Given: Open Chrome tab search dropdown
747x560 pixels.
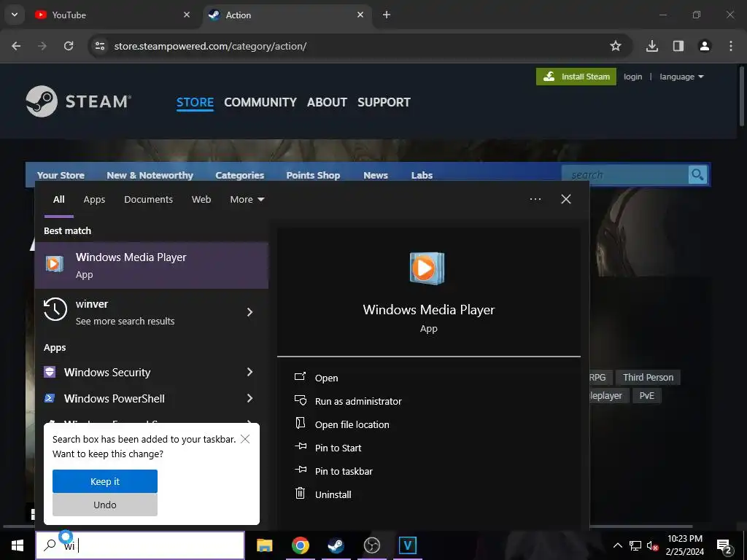Looking at the screenshot, I should [x=15, y=15].
